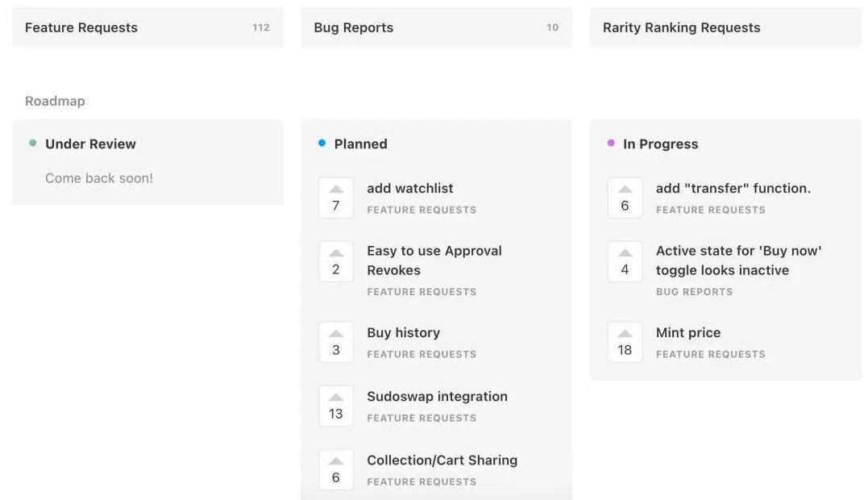Open the 'Mint price' post
The width and height of the screenshot is (868, 500).
tap(688, 333)
